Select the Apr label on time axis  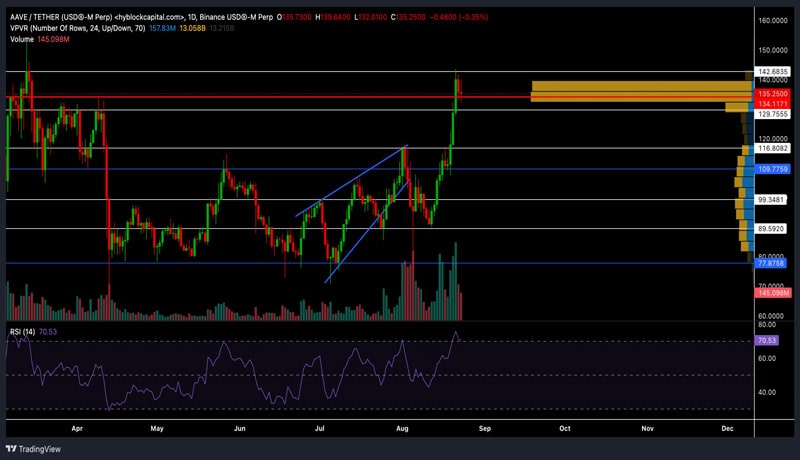[77, 427]
